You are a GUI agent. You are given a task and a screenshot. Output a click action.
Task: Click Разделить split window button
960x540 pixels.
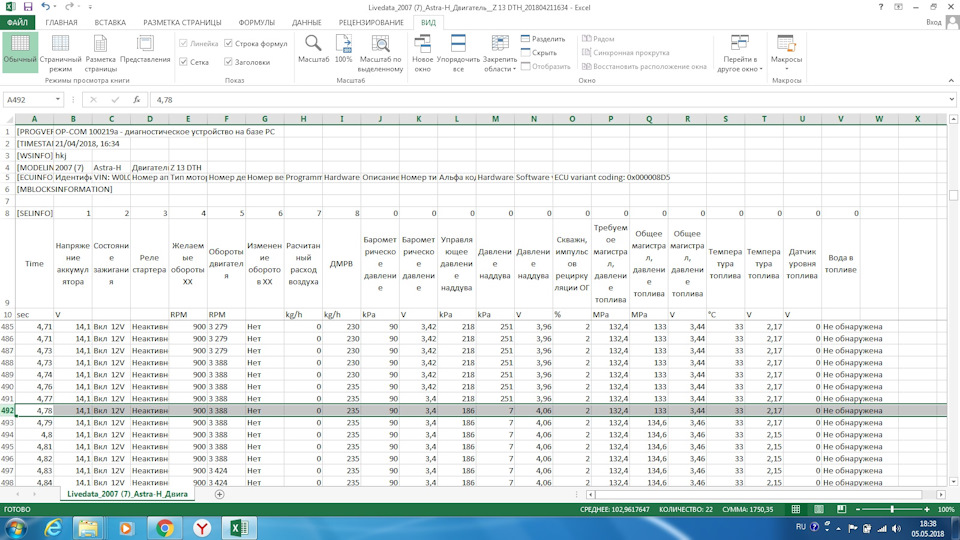coord(542,39)
